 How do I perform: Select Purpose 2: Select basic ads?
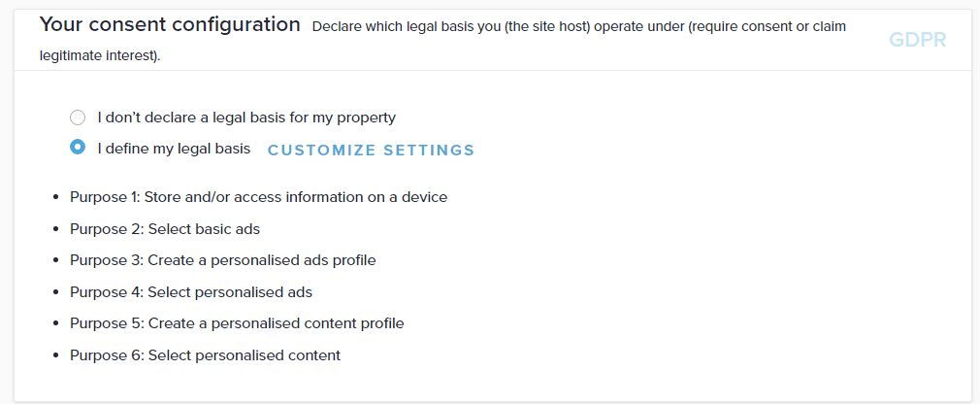click(x=165, y=229)
